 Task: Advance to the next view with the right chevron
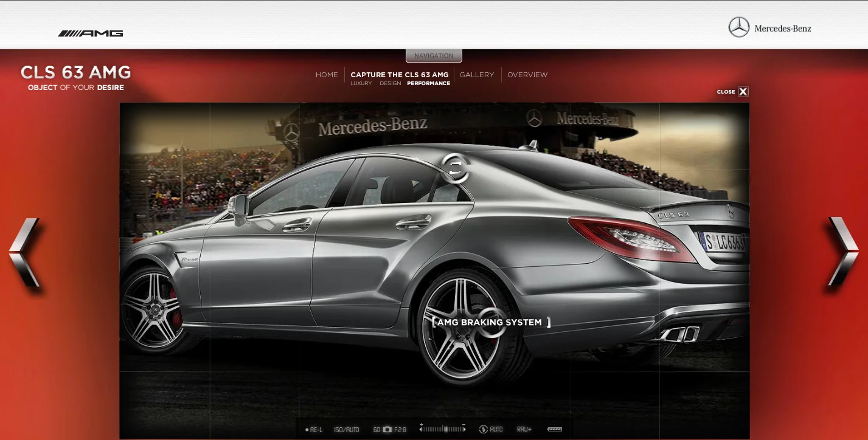843,251
